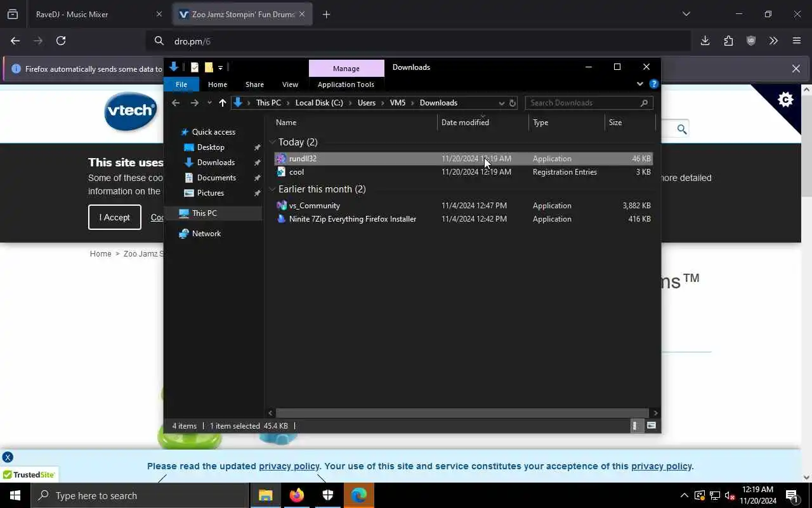Screen dimensions: 812x508
Task: Open the cookie settings gear corner icon
Action: (785, 100)
